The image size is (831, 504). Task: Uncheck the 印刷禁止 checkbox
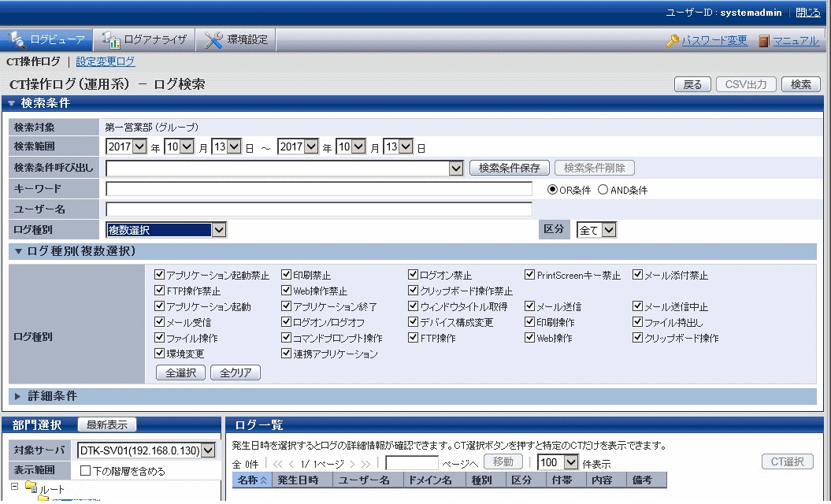click(x=287, y=275)
